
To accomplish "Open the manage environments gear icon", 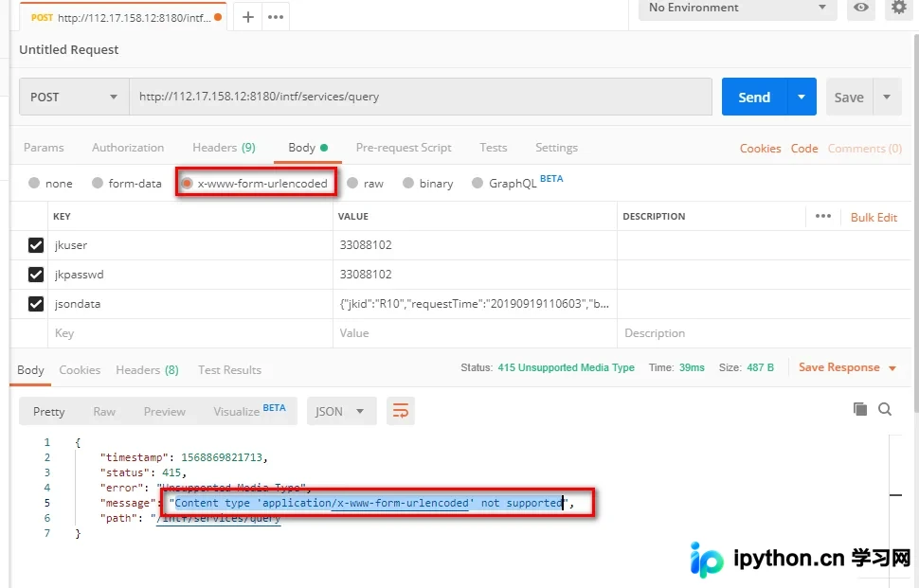I will click(898, 8).
